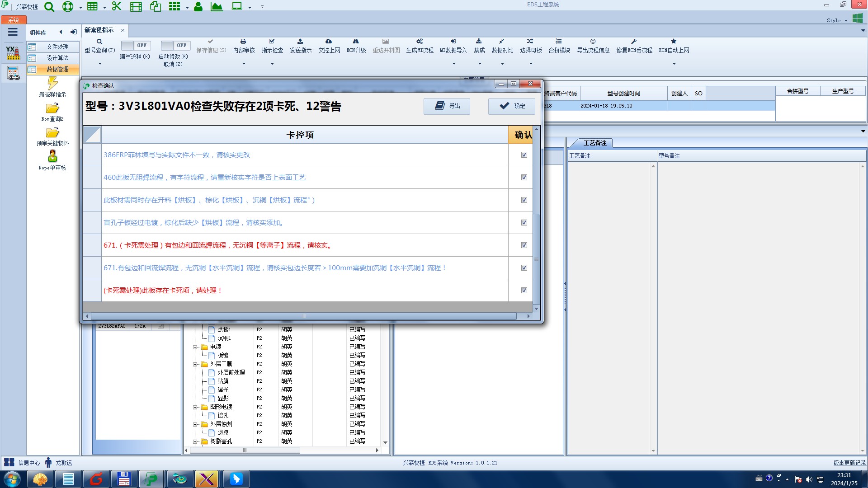Screen dimensions: 868x488
Task: Click the hamburger menu icon in the left sidebar
Action: [x=13, y=32]
